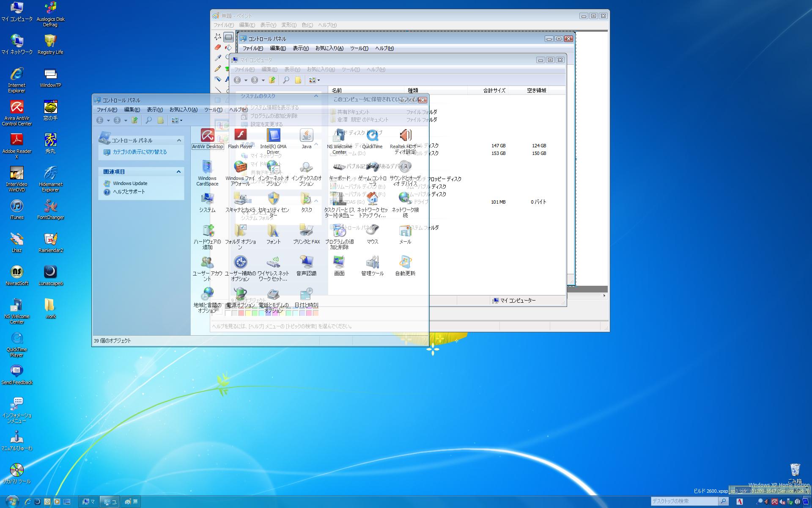Collapse 関連項目 sidebar section
This screenshot has height=508, width=812.
click(179, 171)
